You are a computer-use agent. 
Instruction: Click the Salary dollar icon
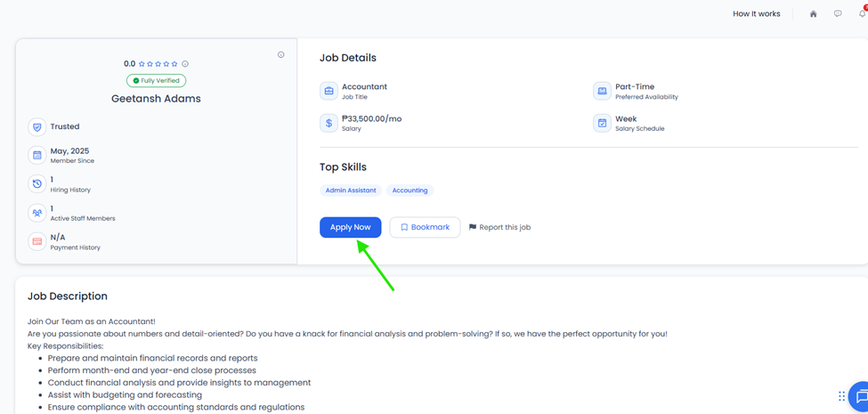pos(329,123)
